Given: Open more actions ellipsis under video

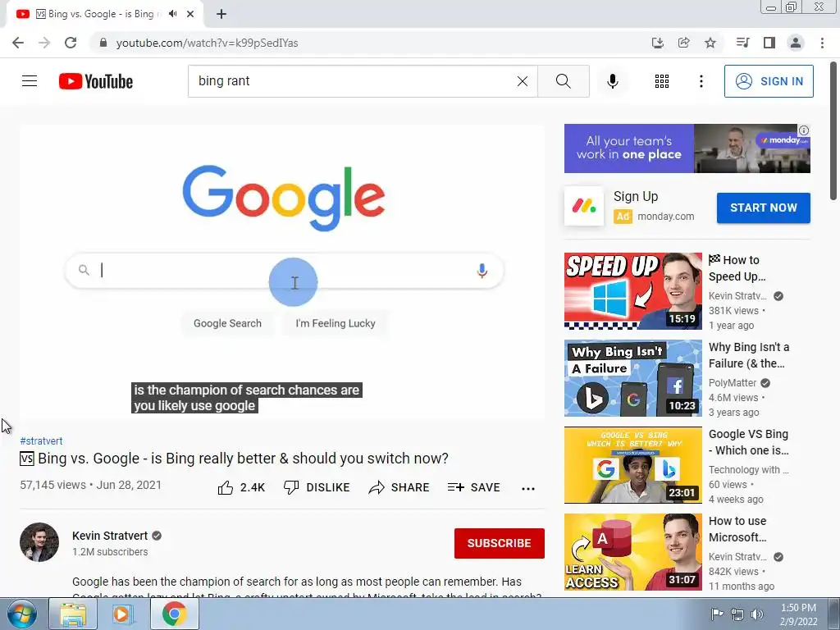Looking at the screenshot, I should click(528, 488).
